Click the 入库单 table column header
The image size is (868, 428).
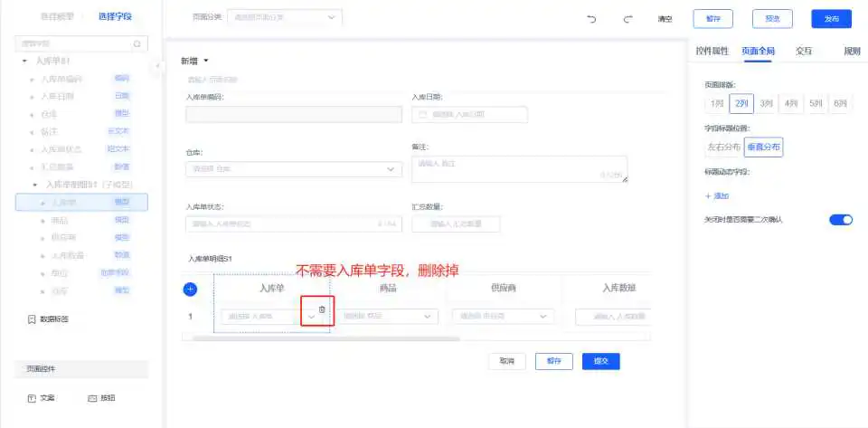pos(272,288)
